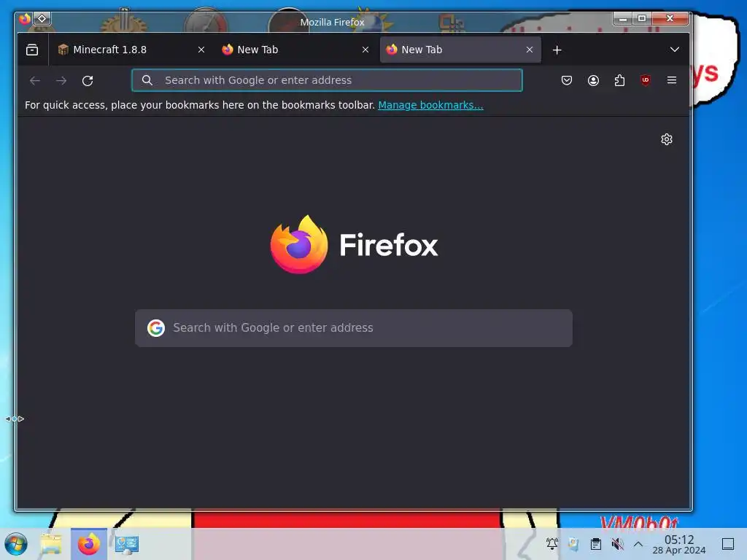The width and height of the screenshot is (747, 560).
Task: Open the file manager from taskbar
Action: click(x=51, y=544)
